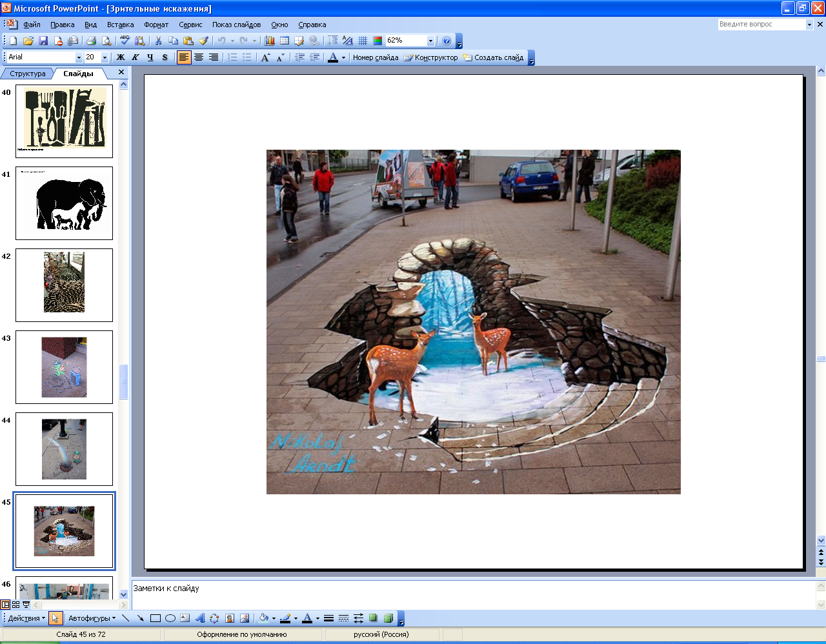Toggle underline (Ч) formatting

coord(150,57)
